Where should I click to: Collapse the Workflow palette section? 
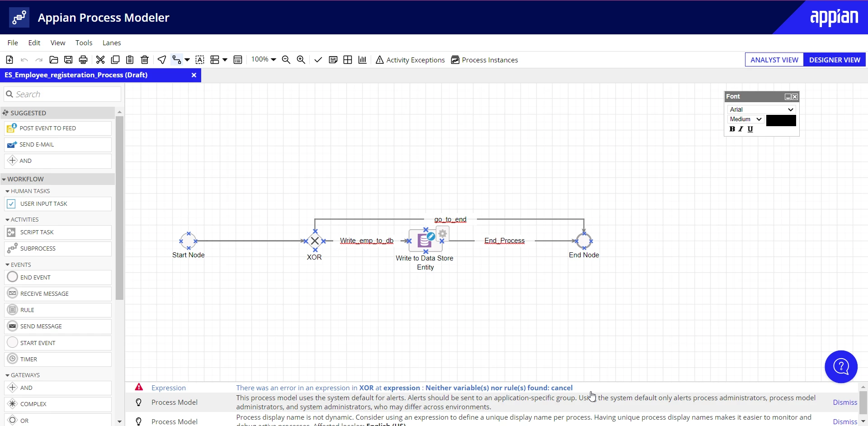click(4, 180)
